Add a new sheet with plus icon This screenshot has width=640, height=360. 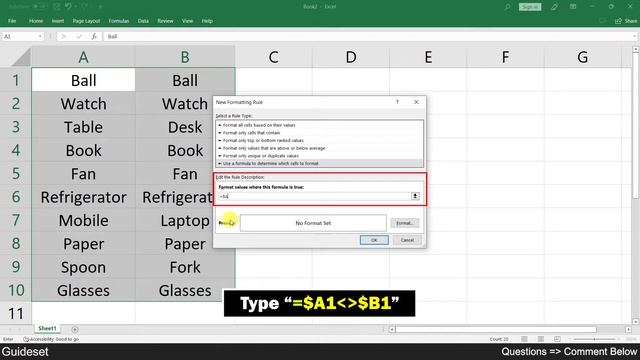[x=75, y=329]
